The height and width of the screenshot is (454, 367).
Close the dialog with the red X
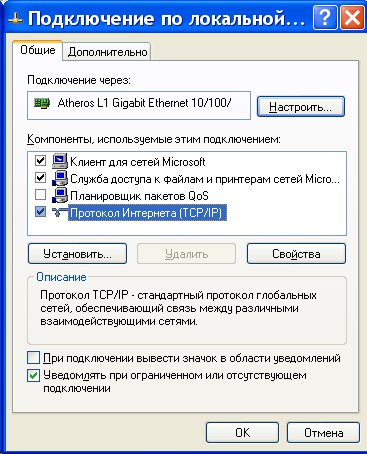click(352, 17)
